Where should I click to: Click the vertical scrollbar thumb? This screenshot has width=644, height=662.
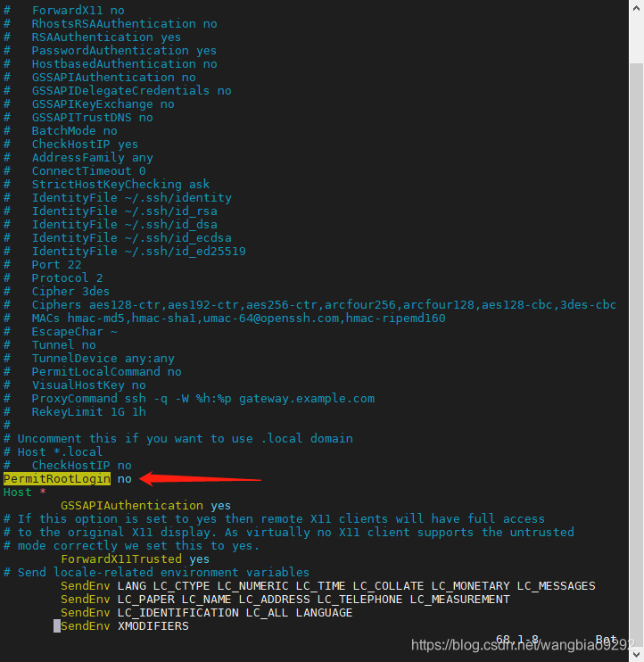pos(636,355)
